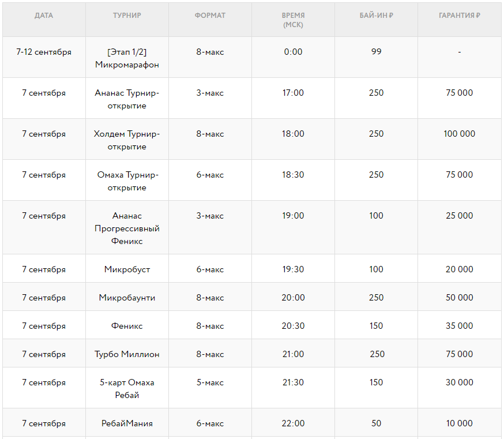Screen dimensions: 504x439
Task: Click the Микробаунти tournament name
Action: coord(127,298)
